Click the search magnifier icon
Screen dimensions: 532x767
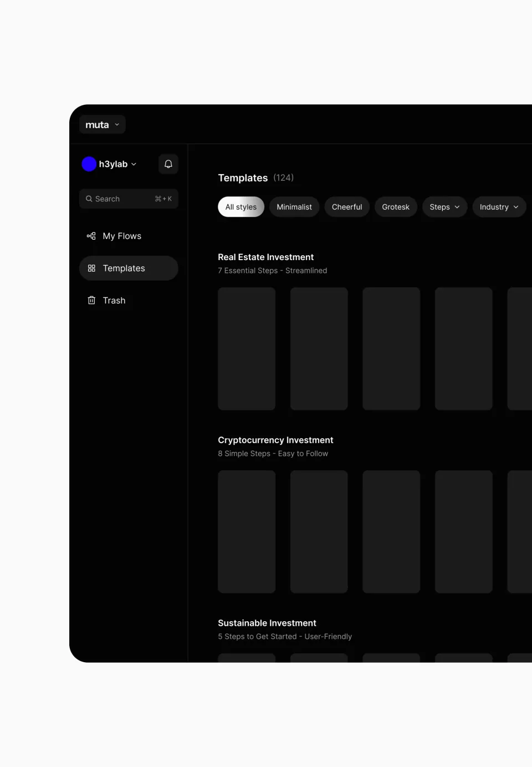89,199
